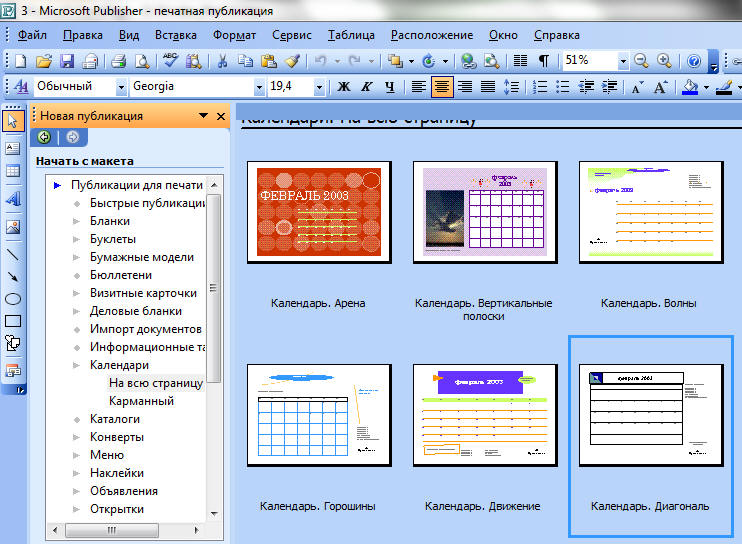The image size is (742, 544).
Task: Toggle the highlighted Center alignment button
Action: pos(442,87)
